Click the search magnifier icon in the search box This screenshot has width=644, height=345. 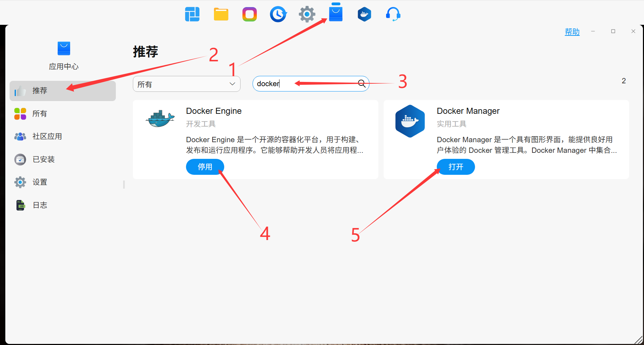[362, 84]
